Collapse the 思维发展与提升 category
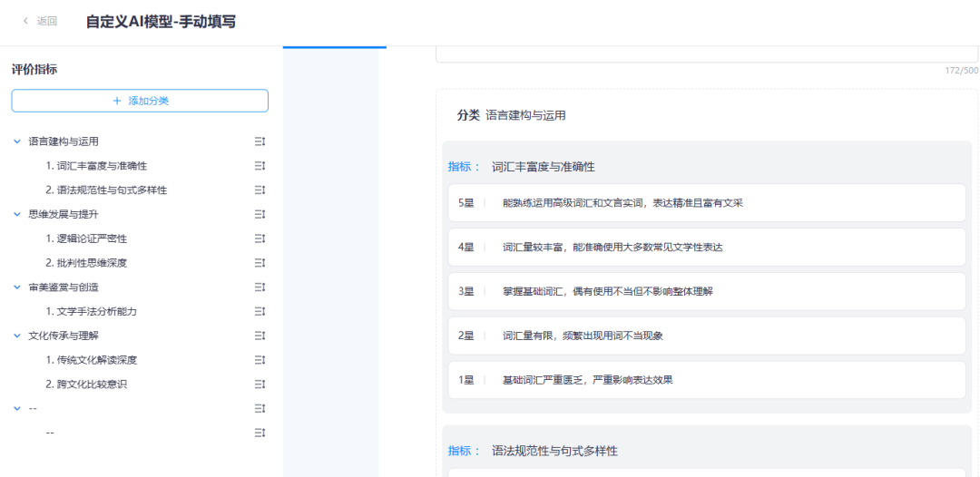Viewport: 980px width, 477px height. pyautogui.click(x=17, y=214)
